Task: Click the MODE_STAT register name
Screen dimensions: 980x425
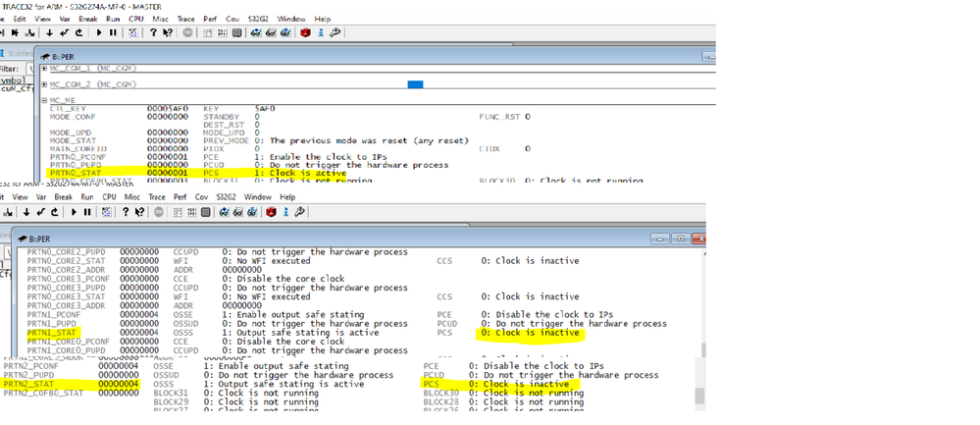Action: pos(73,140)
